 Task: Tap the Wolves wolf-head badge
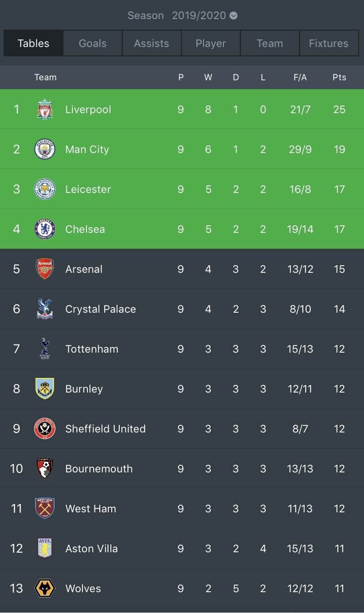[44, 588]
